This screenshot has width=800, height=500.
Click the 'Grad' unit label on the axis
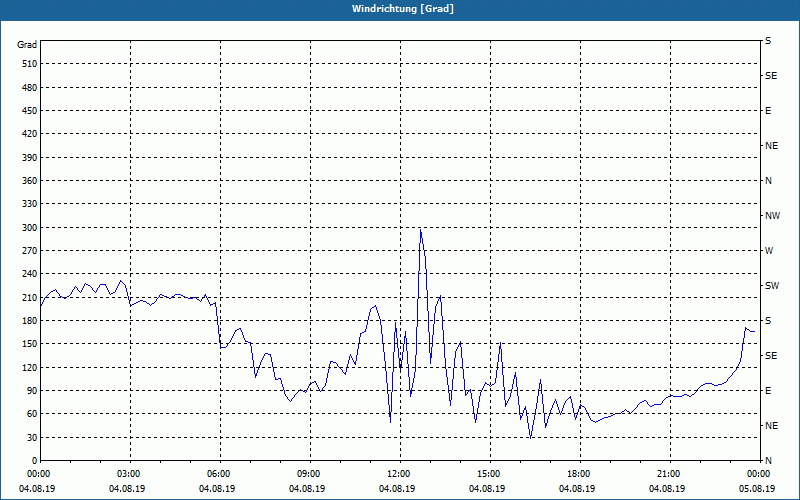coord(27,45)
